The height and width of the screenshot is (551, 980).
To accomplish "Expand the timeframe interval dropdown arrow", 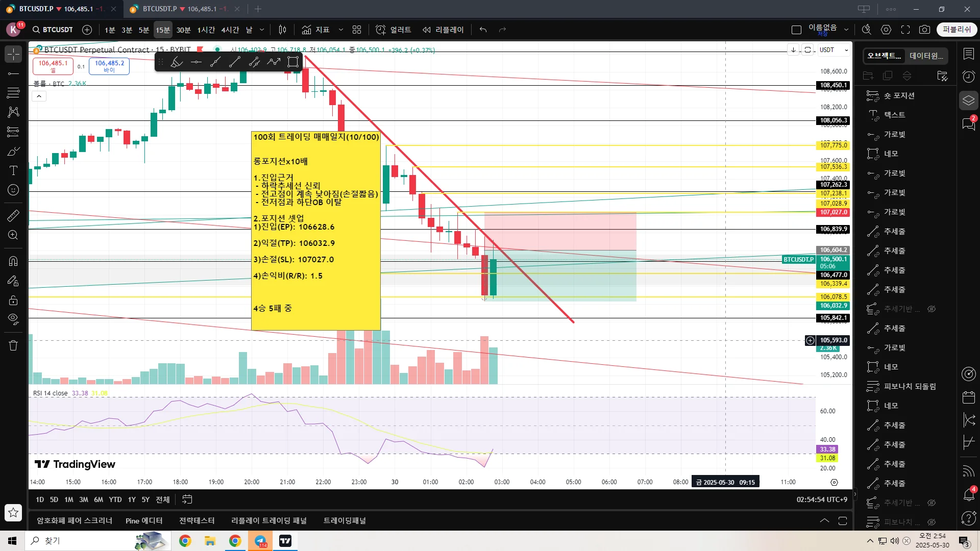I will pyautogui.click(x=262, y=30).
